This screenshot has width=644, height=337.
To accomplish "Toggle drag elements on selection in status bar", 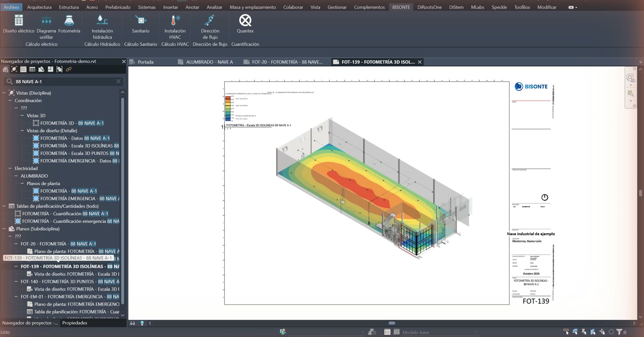I will point(602,332).
